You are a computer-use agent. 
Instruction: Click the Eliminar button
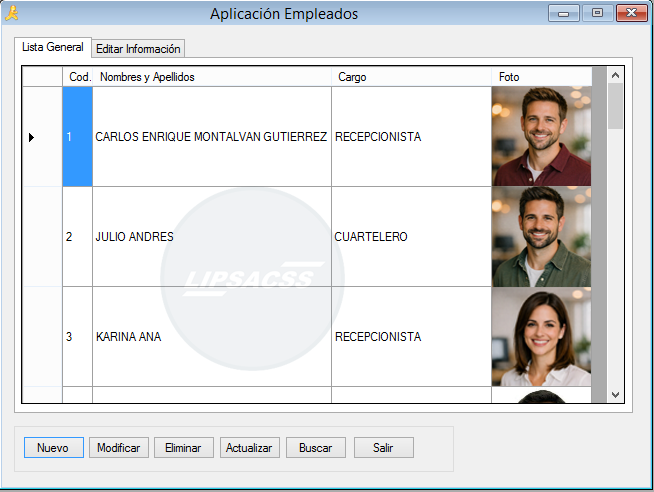point(184,447)
